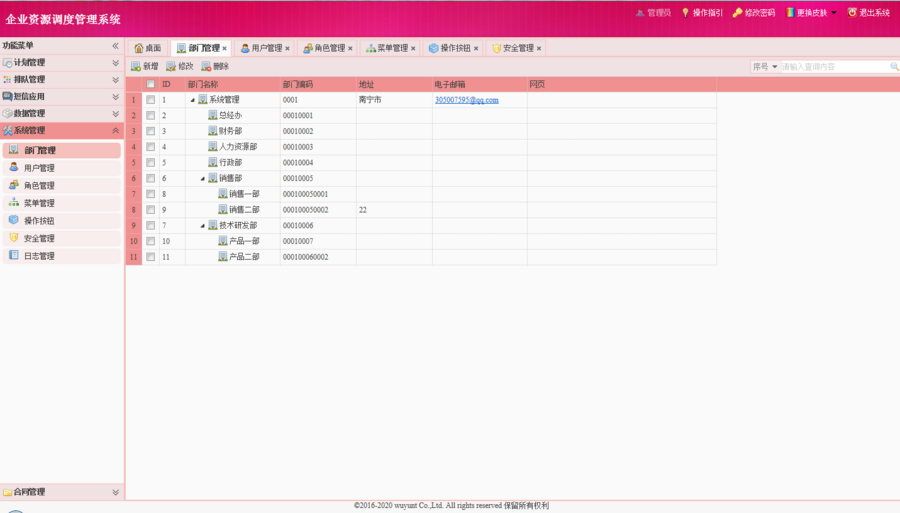Click the 角色管理 sidebar icon

click(14, 185)
